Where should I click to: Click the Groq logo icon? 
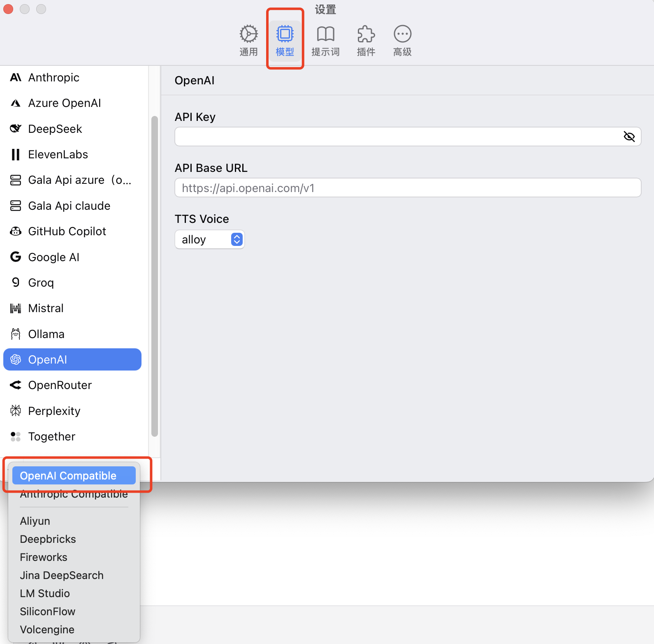click(x=16, y=283)
